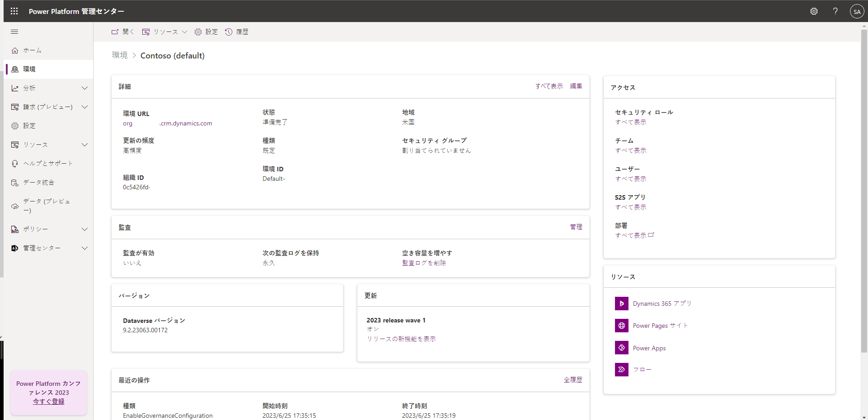The height and width of the screenshot is (420, 868).
Task: Click the ポリシー icon in the sidebar
Action: 15,229
